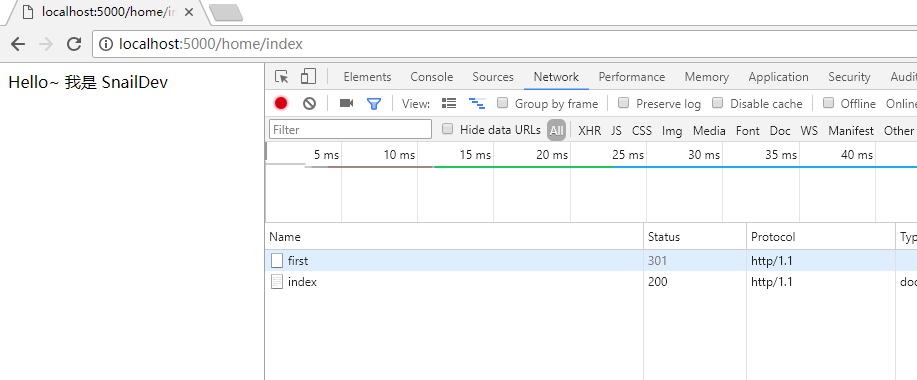This screenshot has height=380, width=917.
Task: Activate the inspect element picker icon
Action: click(x=282, y=77)
